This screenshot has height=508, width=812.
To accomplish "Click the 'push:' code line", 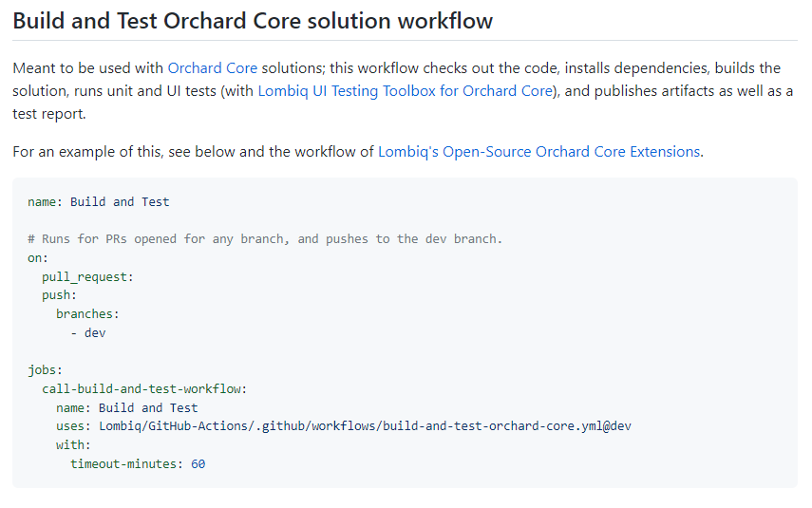I will click(59, 294).
